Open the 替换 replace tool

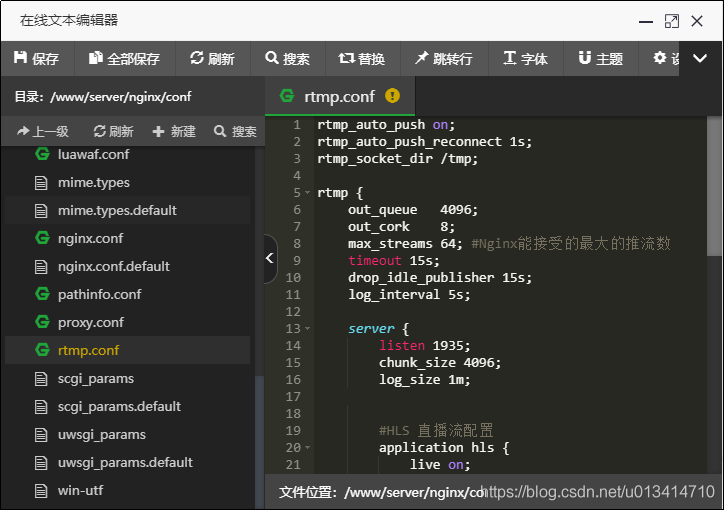pos(362,58)
